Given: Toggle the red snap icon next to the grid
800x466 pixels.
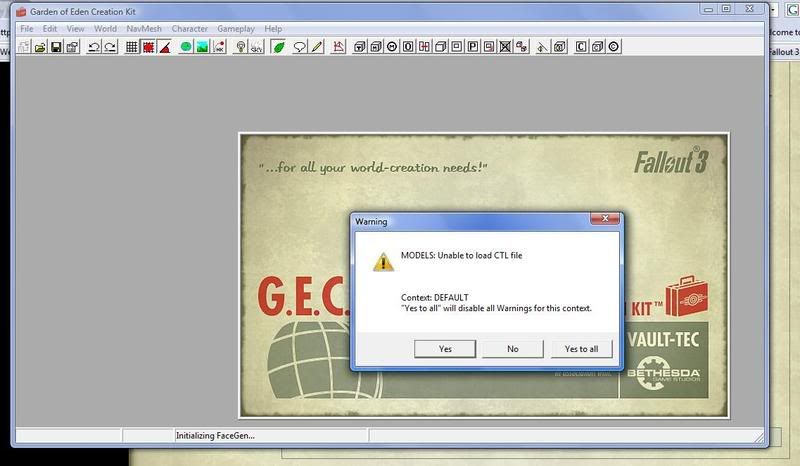Looking at the screenshot, I should click(148, 47).
